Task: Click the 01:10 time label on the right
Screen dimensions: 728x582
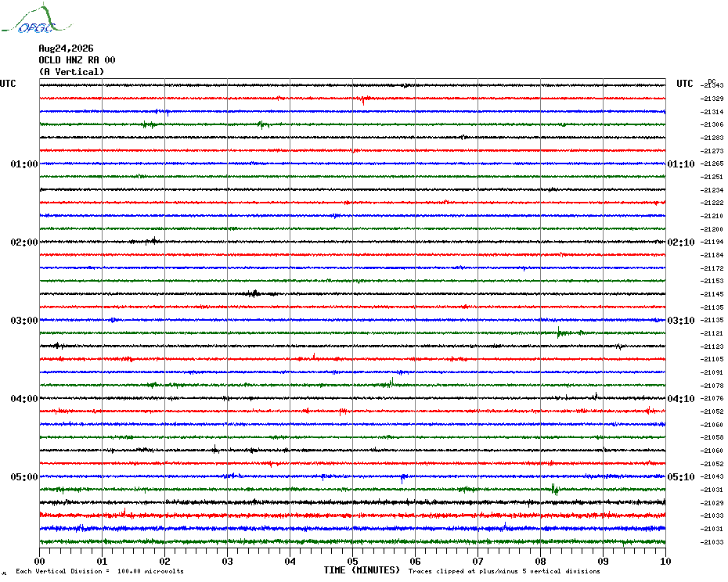Action: 681,163
